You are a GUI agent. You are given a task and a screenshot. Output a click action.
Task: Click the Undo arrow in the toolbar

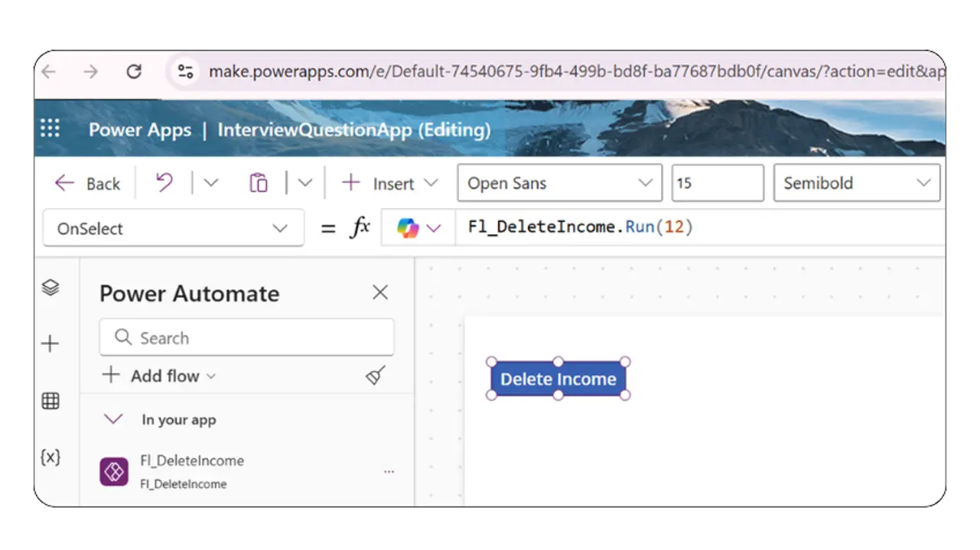click(x=163, y=182)
